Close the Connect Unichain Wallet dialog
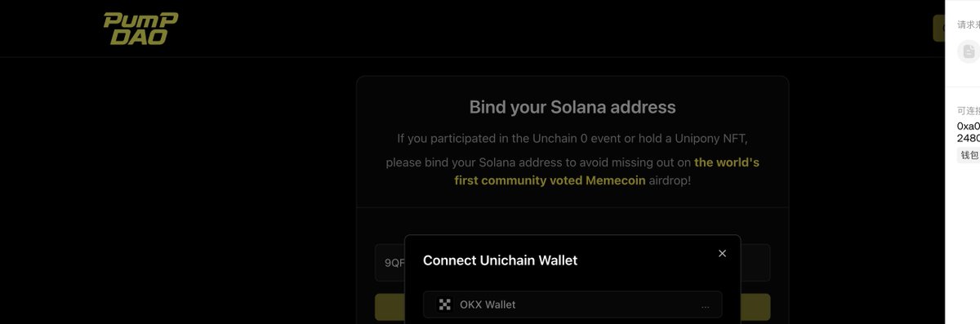Viewport: 980px width, 324px height. [x=722, y=254]
